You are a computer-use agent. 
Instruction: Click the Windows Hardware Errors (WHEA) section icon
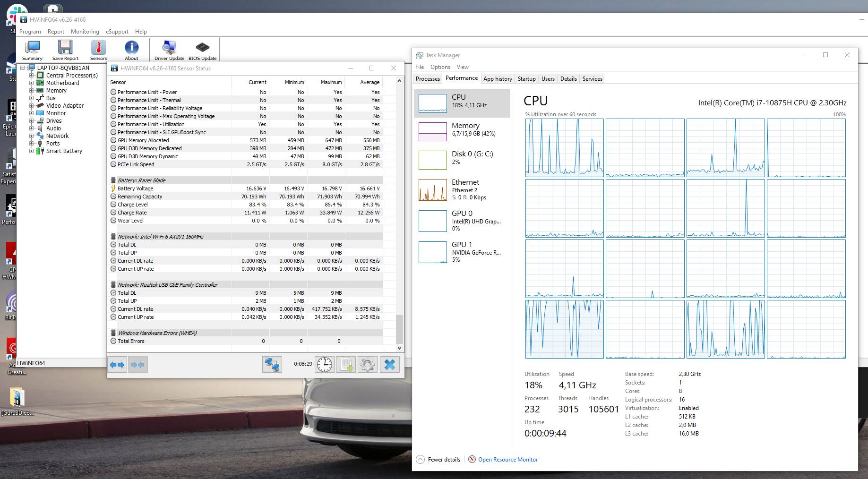113,333
